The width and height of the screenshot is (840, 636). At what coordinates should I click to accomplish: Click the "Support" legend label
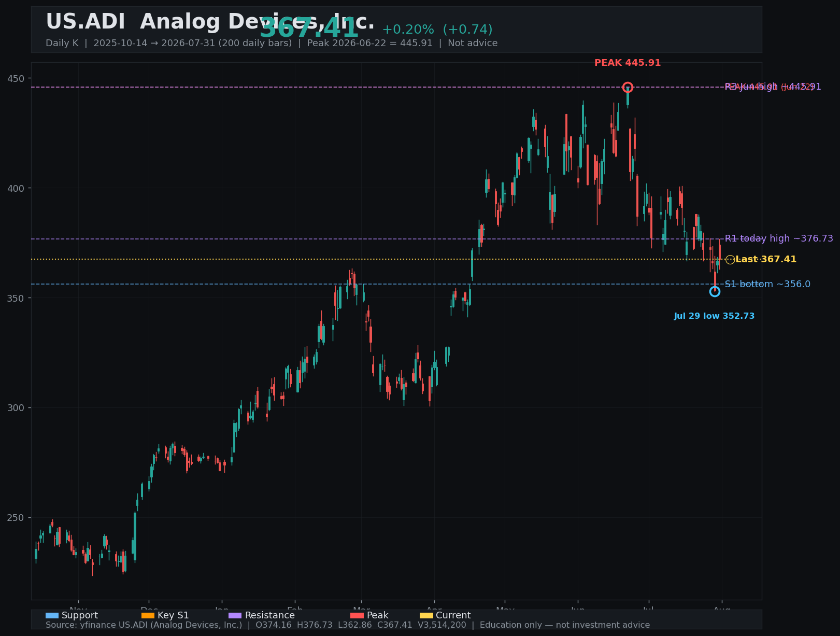(x=80, y=615)
